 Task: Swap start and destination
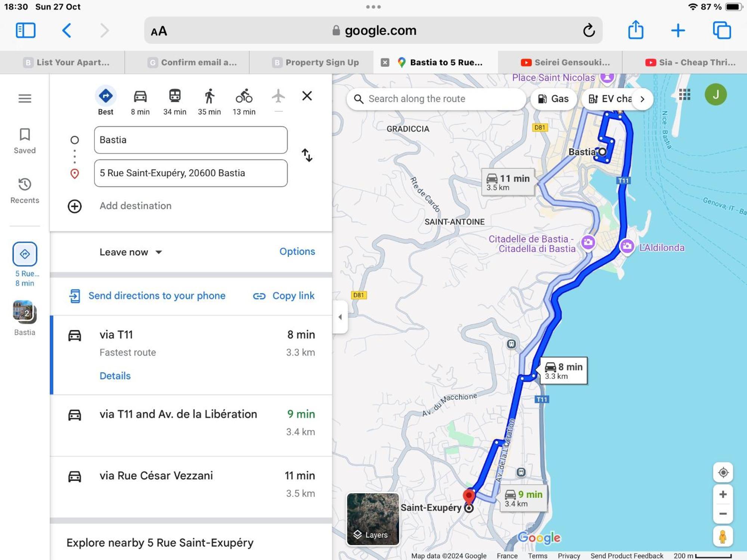pos(307,155)
